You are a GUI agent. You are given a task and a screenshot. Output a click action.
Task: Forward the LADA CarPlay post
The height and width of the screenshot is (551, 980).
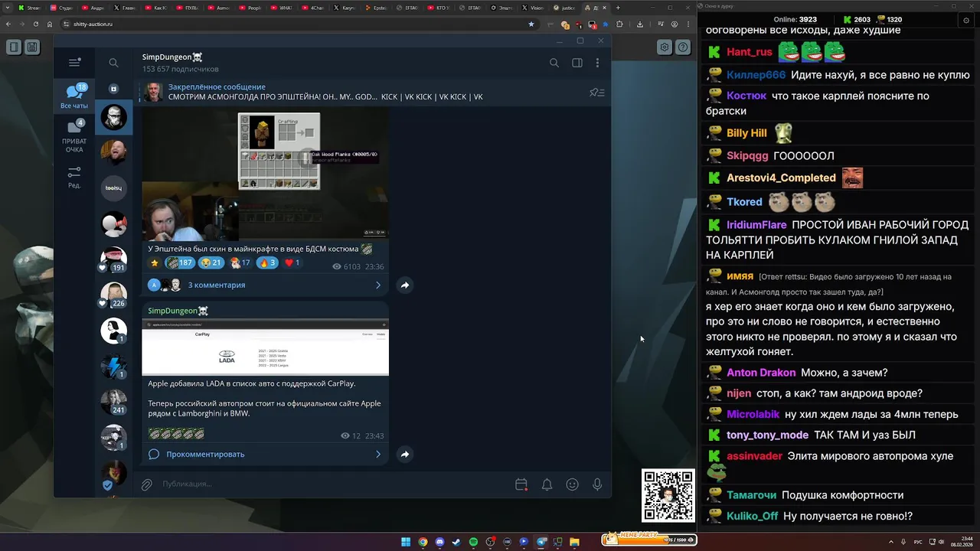click(x=405, y=454)
